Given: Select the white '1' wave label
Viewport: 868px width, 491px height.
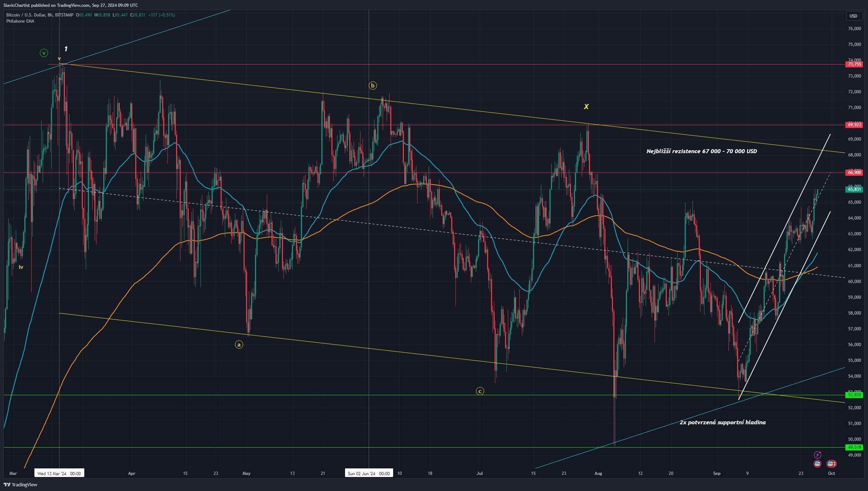Looking at the screenshot, I should tap(66, 49).
